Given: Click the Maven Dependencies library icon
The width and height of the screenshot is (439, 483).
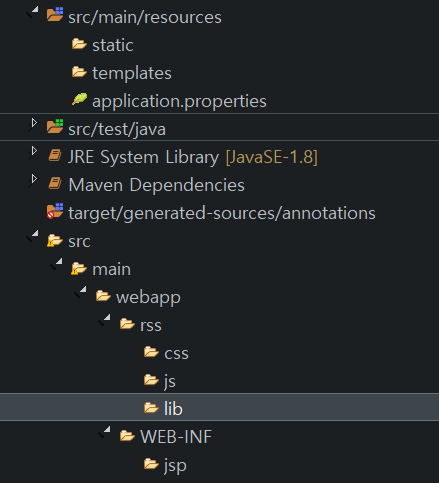Looking at the screenshot, I should click(55, 183).
